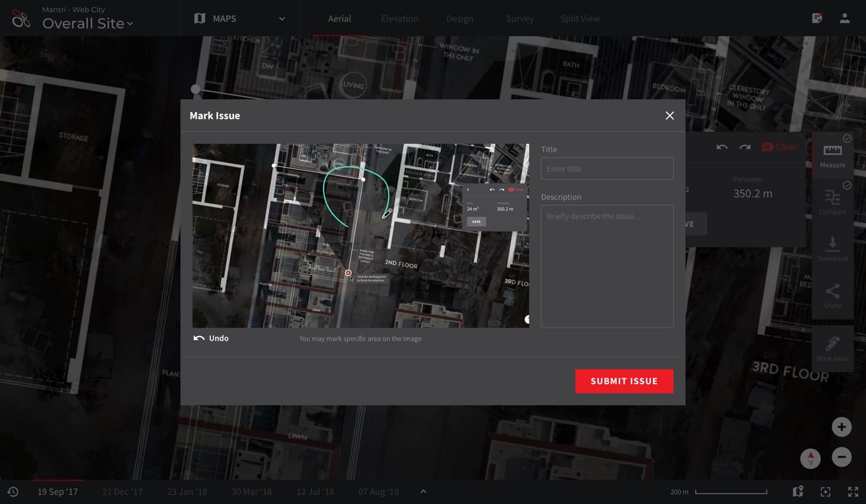
Task: Click the measurement undo arrow
Action: [x=722, y=147]
